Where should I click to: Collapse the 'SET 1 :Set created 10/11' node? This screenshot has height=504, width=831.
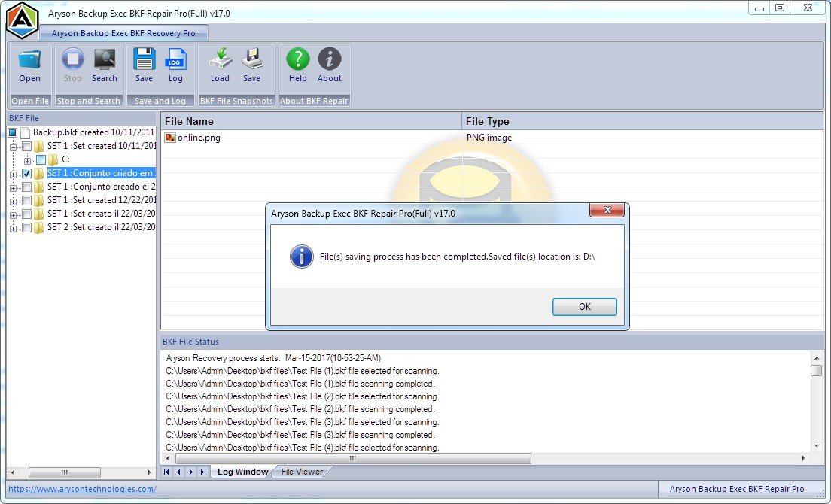(x=14, y=147)
